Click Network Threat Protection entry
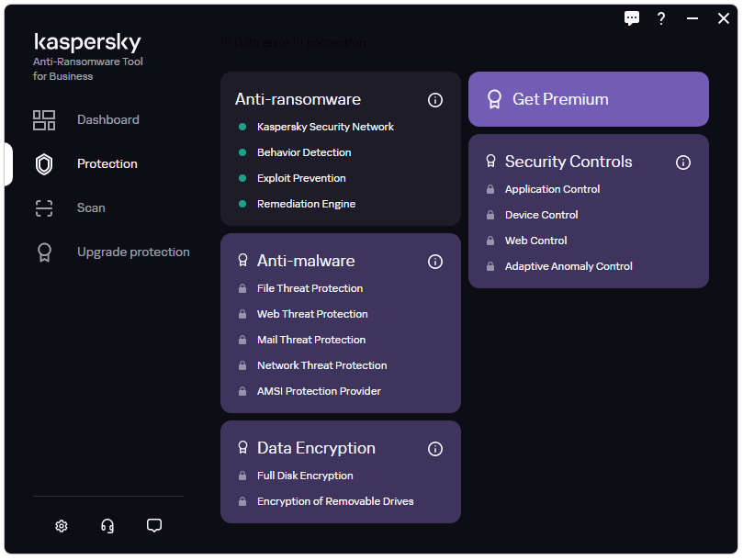The width and height of the screenshot is (743, 560). coord(321,365)
